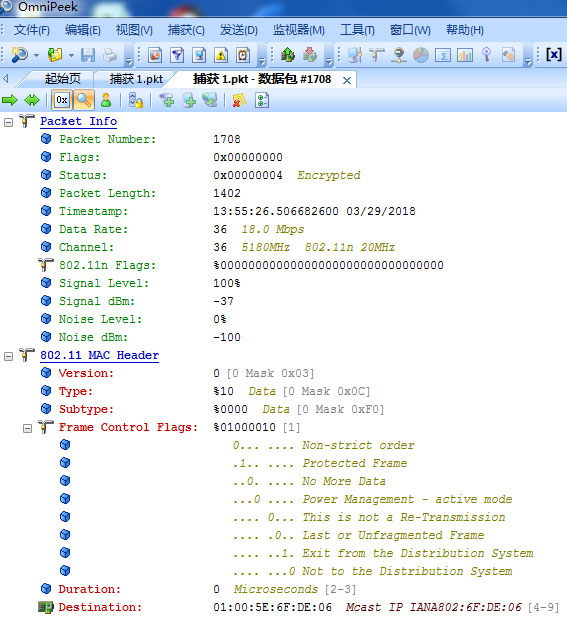
Task: Select the Packet Number: row
Action: coord(141,139)
